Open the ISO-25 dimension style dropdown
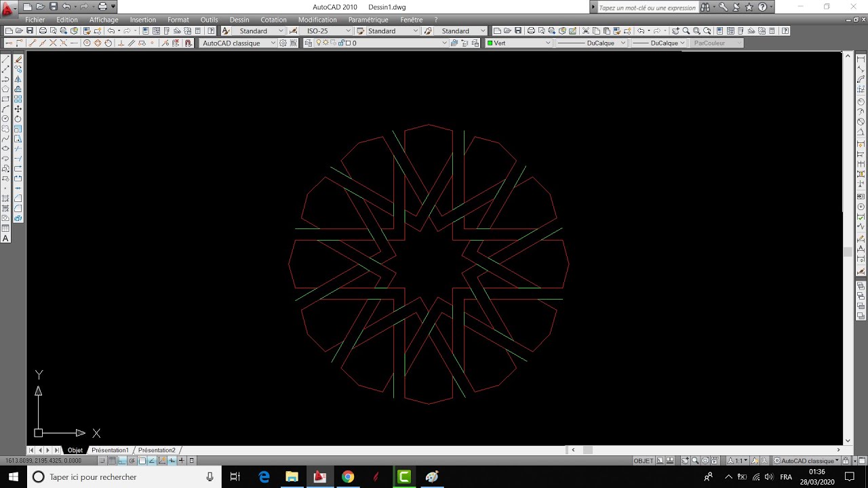This screenshot has width=868, height=488. coord(326,30)
